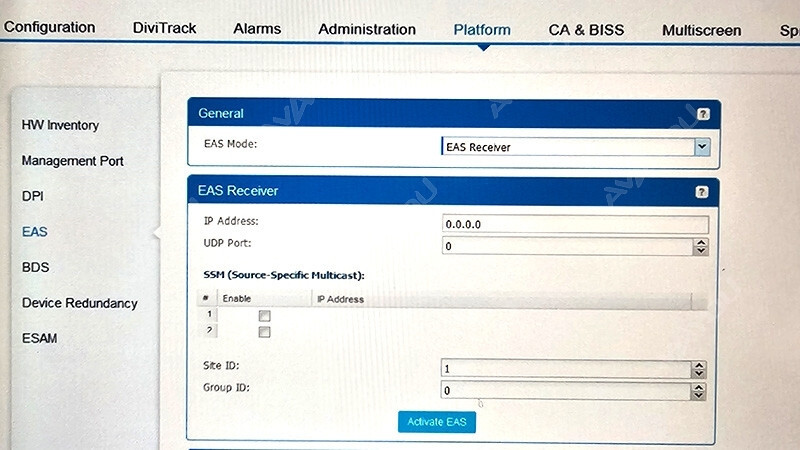Open the CA & BISS tab
Viewport: 800px width, 450px height.
click(586, 30)
